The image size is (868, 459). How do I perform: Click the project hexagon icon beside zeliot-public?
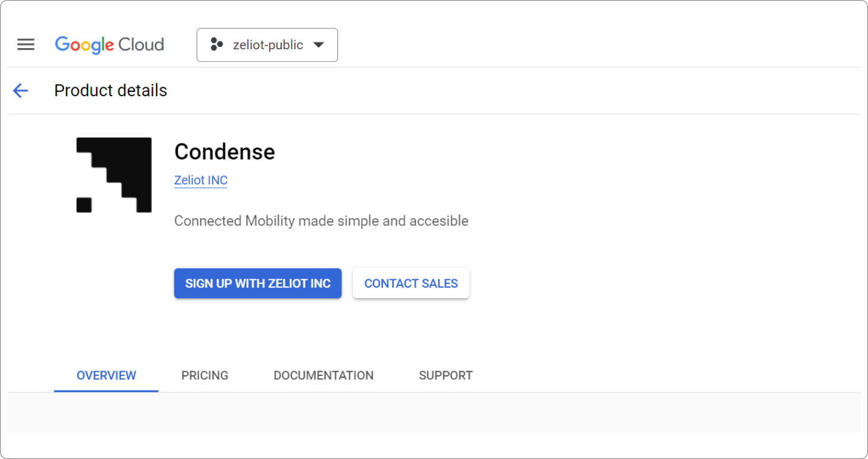(x=216, y=45)
